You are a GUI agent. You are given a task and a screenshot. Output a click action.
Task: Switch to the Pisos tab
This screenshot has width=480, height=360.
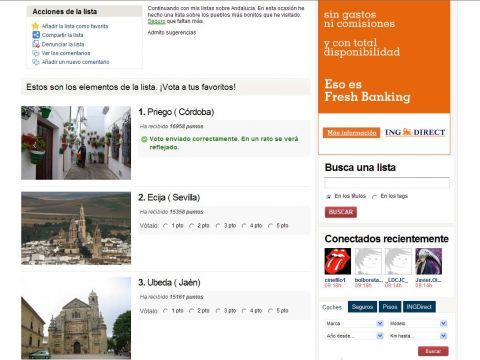coord(390,307)
